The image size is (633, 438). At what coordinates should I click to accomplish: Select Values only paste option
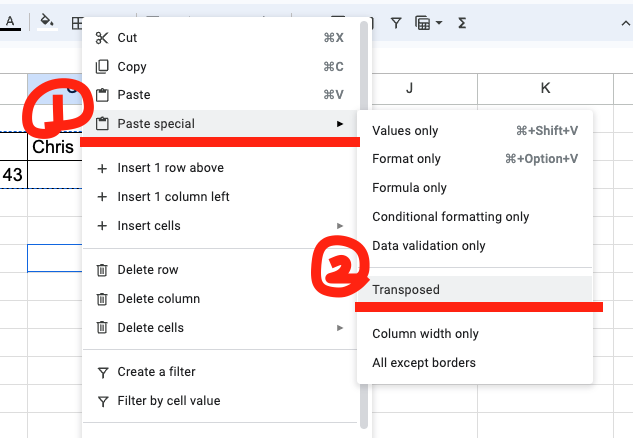[x=475, y=131]
